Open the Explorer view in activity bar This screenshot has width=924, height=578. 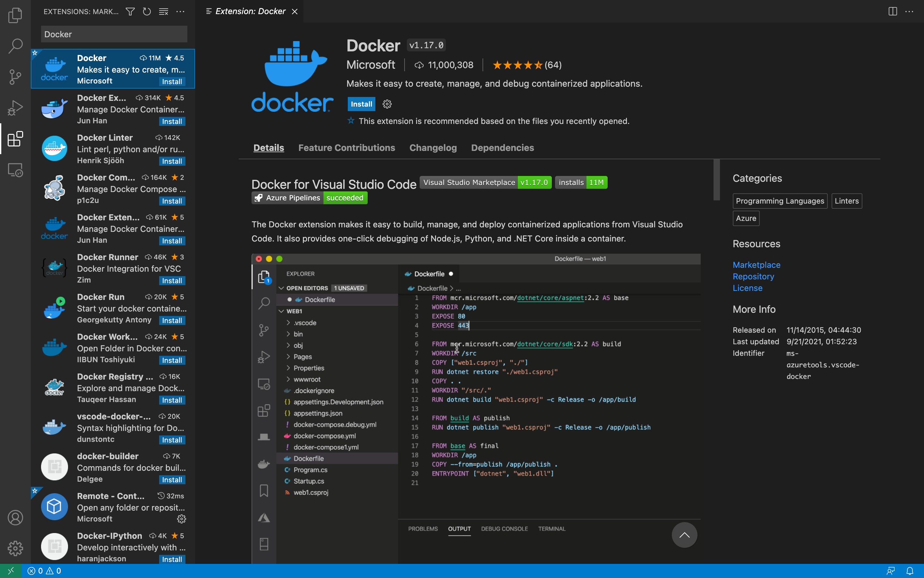pos(15,15)
